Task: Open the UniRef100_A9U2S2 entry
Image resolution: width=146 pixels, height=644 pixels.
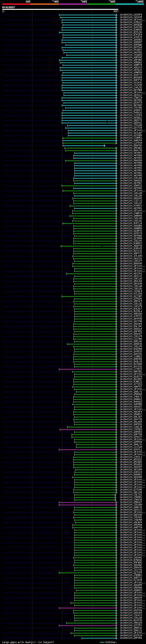Action: (131, 67)
